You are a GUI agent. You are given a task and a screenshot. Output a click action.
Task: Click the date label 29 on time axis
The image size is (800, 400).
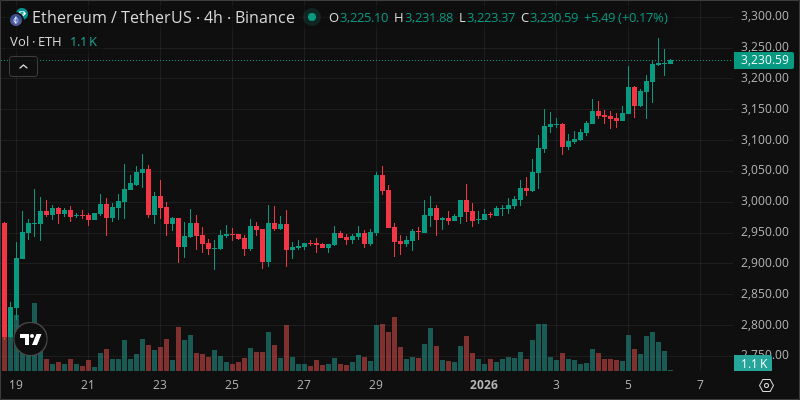coord(376,384)
